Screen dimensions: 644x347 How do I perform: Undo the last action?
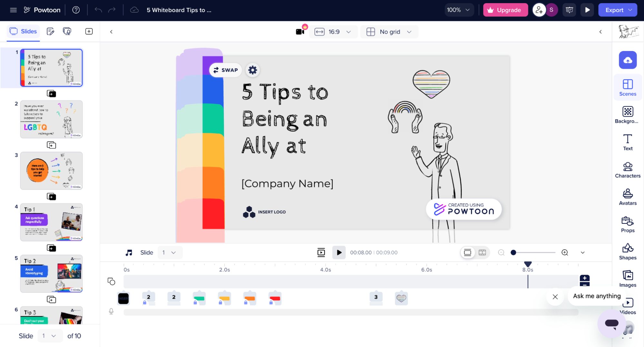98,10
